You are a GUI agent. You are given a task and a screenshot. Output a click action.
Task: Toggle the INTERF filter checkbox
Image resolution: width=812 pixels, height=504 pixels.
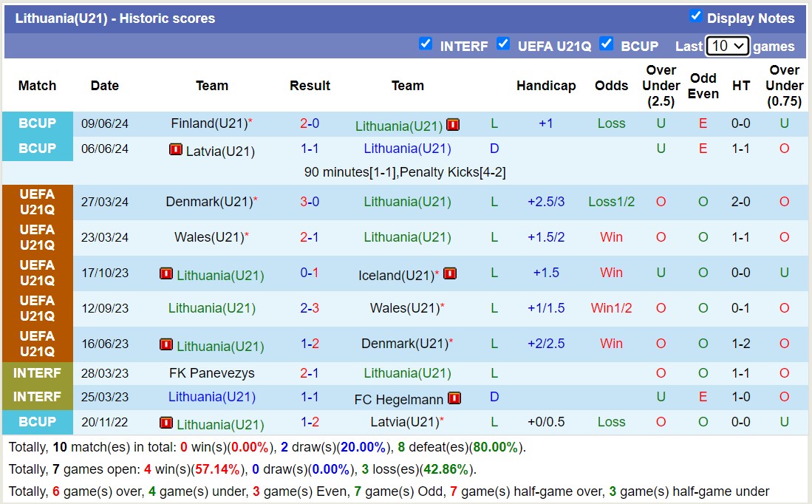tap(426, 44)
